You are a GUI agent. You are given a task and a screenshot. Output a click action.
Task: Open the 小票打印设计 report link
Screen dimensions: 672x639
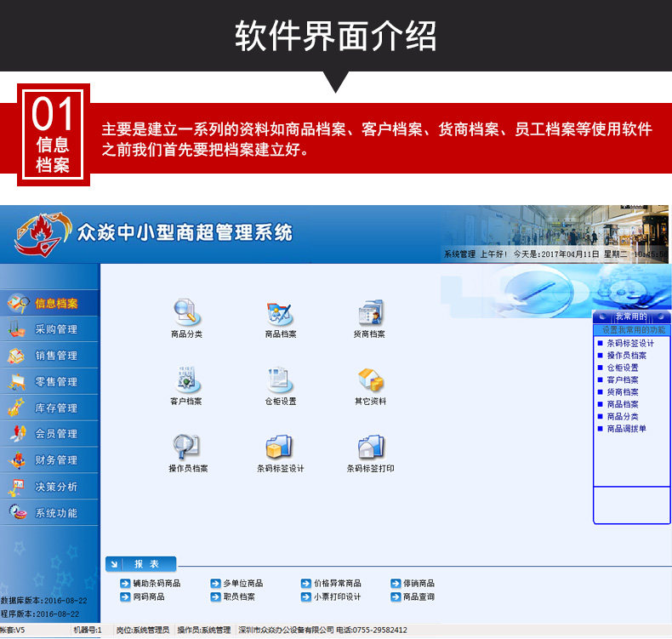(x=338, y=596)
